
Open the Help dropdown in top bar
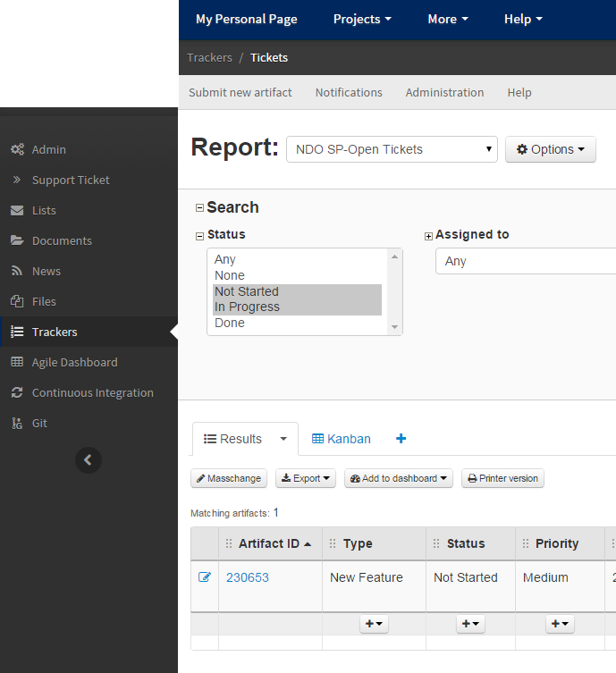click(523, 20)
